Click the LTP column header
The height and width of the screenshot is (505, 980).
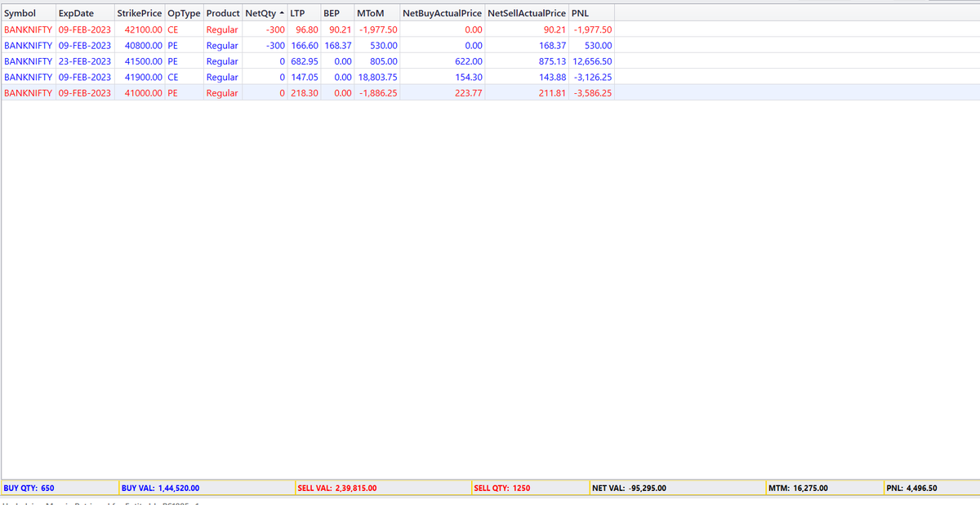(x=304, y=13)
